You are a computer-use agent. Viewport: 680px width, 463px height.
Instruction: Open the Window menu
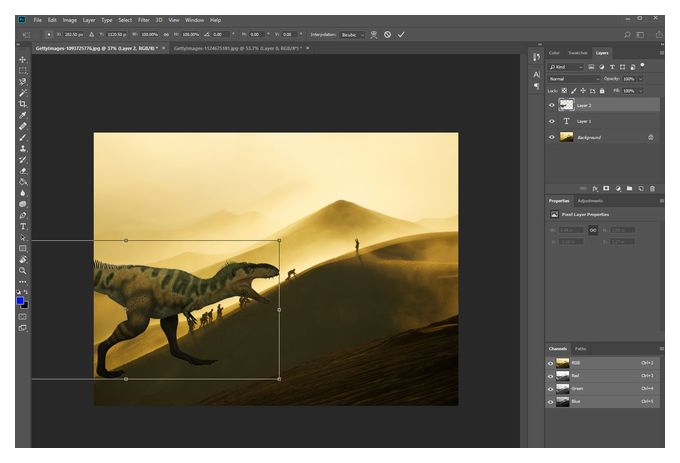click(194, 20)
